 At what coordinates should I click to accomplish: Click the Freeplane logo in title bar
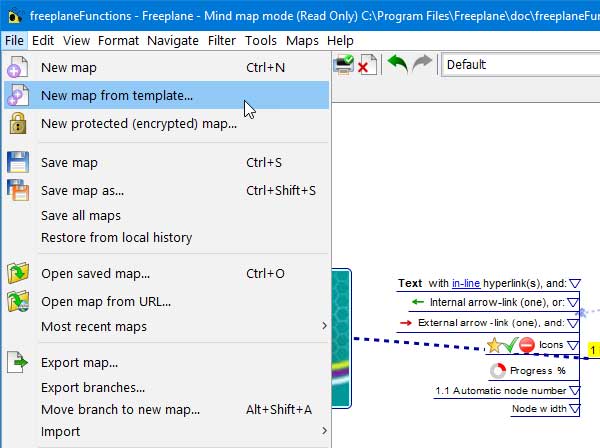click(x=15, y=16)
